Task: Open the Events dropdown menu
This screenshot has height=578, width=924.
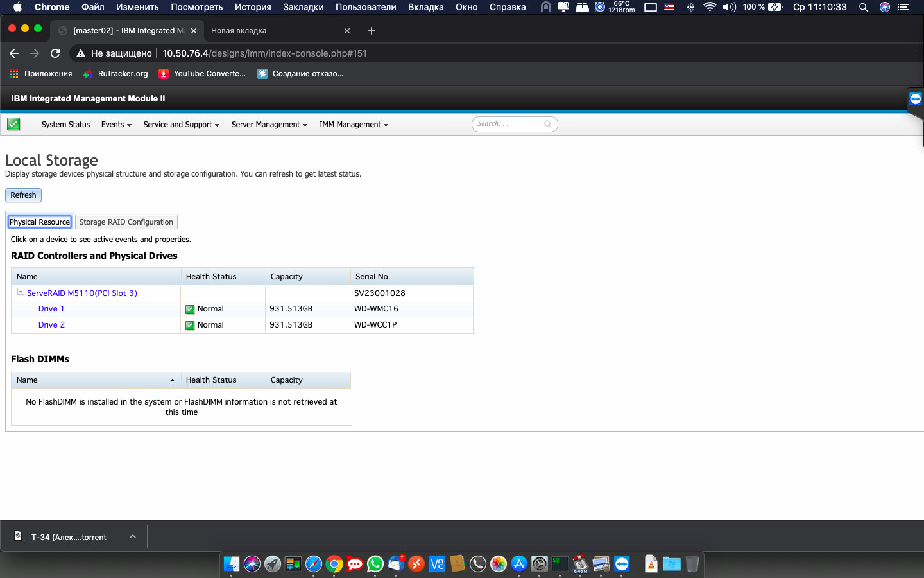Action: 116,125
